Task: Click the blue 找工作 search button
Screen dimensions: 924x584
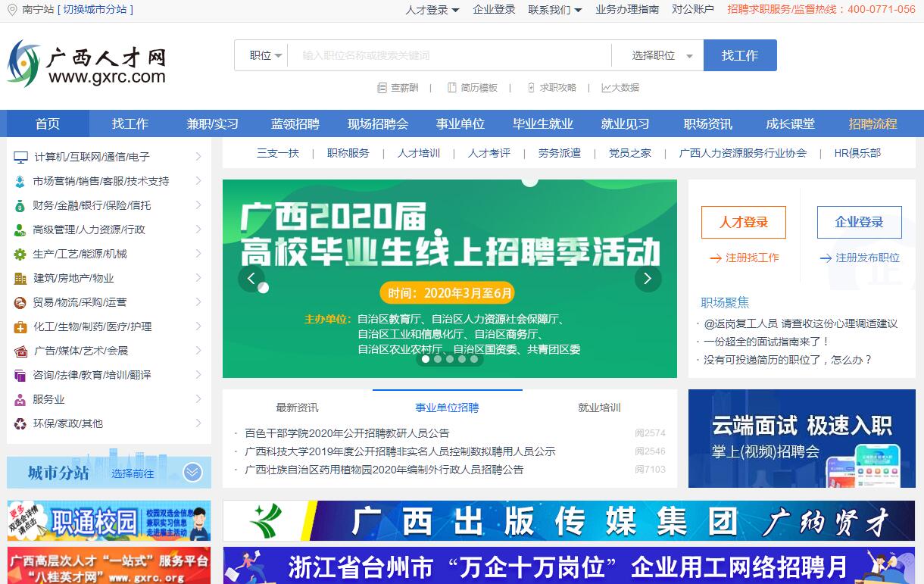Action: [x=740, y=55]
